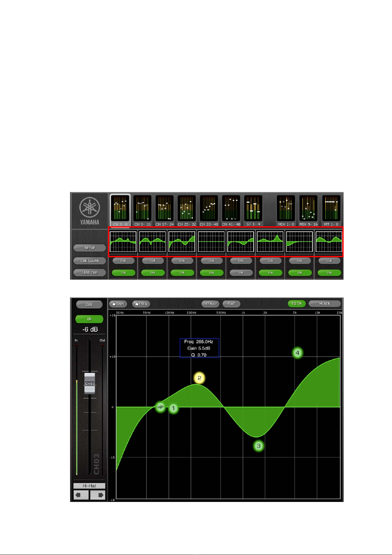The width and height of the screenshot is (392, 555).
Task: Open the seventh channel's EQ thumbnail
Action: click(300, 242)
